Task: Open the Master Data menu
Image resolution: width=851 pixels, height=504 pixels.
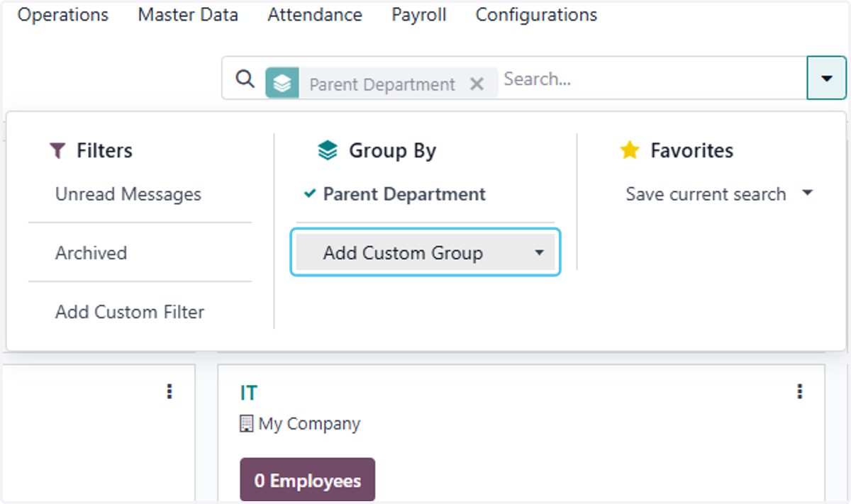Action: [188, 15]
